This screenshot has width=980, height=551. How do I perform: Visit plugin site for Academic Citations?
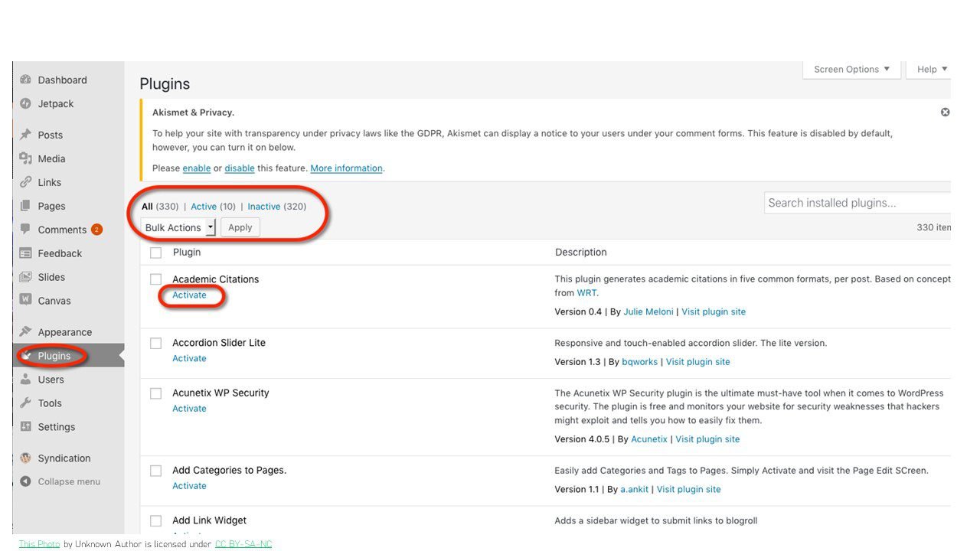(714, 312)
